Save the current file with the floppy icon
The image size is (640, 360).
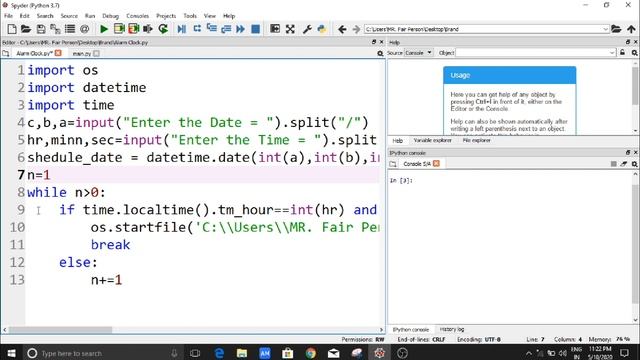pyautogui.click(x=41, y=29)
